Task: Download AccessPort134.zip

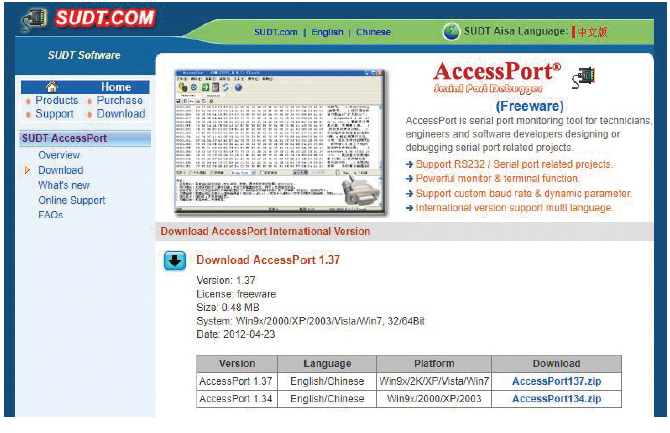Action: [556, 399]
